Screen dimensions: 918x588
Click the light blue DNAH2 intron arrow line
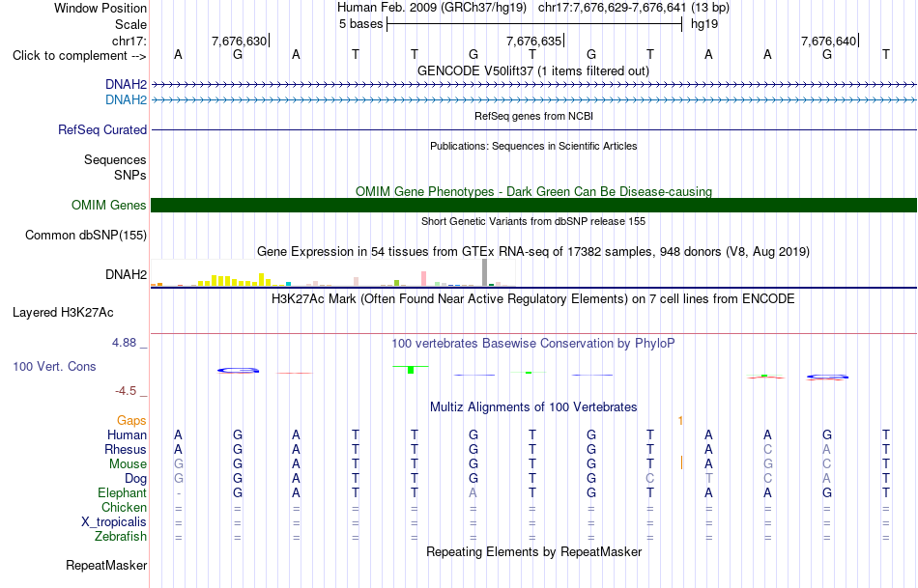pos(534,100)
